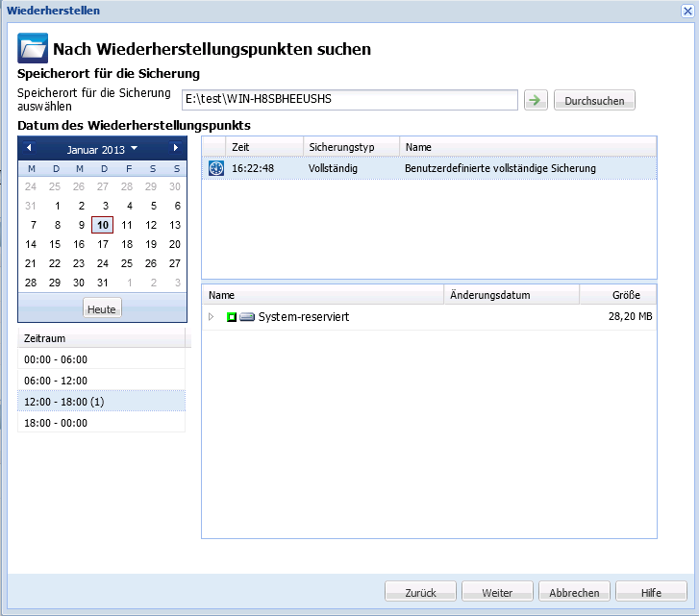Click the Heute button in calendar
Screen dimensions: 699x616
click(x=101, y=309)
